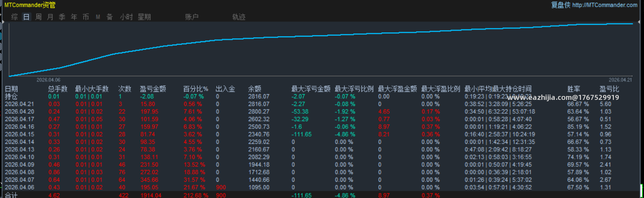Open the 轨迹 track tab
Screen dimensions: 644x198
pyautogui.click(x=239, y=17)
